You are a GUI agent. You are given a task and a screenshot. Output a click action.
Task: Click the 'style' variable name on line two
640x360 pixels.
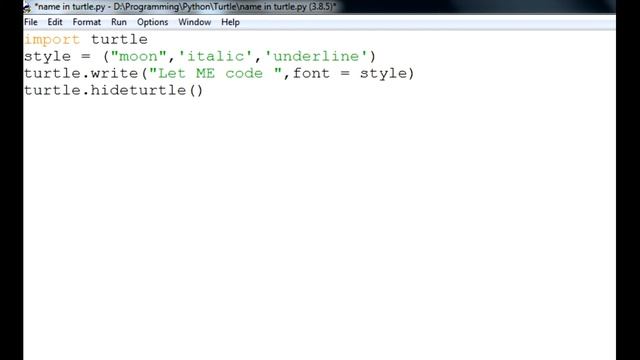click(47, 56)
